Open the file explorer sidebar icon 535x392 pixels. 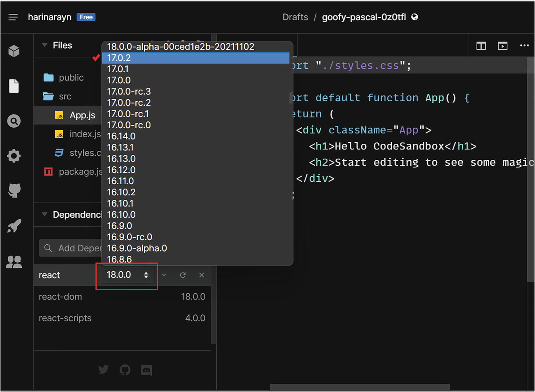point(14,86)
